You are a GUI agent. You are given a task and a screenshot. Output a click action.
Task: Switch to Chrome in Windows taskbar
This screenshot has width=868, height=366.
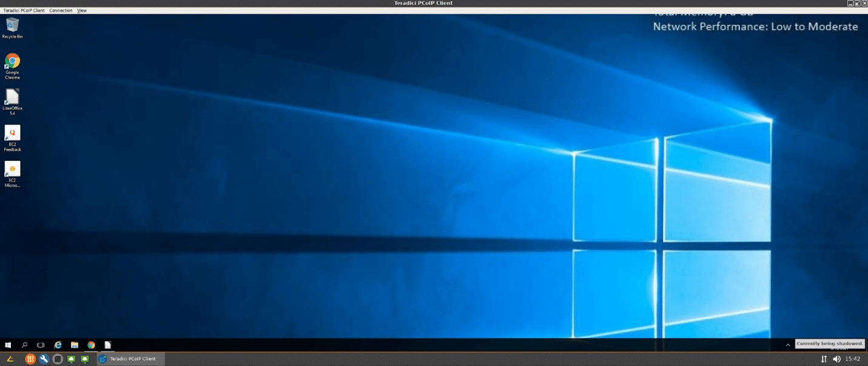(x=91, y=345)
